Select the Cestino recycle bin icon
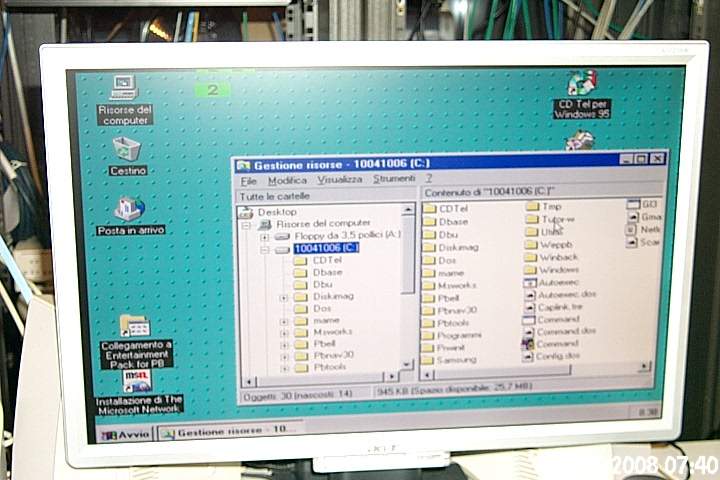720x480 pixels. pos(127,156)
